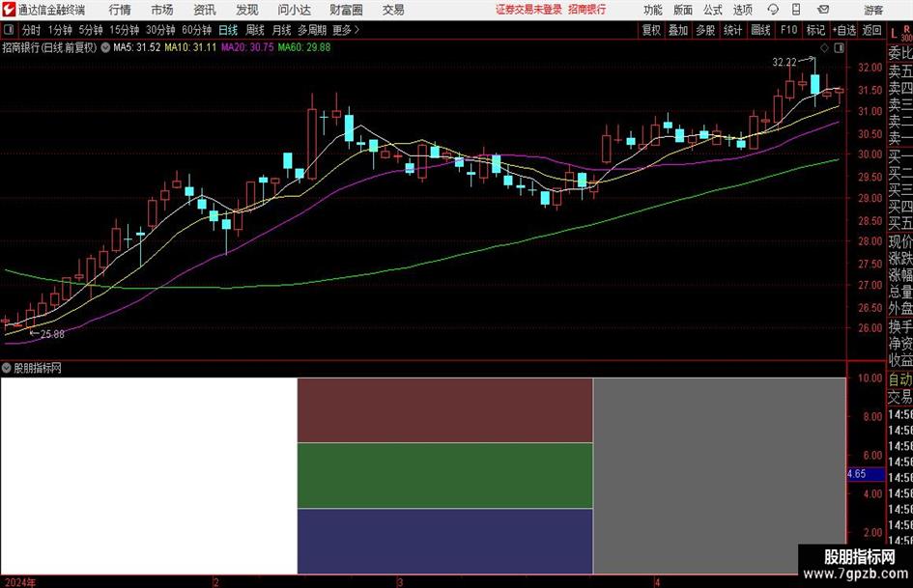Expand the 股朋指标网 indicator dropdown
Viewport: 913px width, 588px height.
(x=7, y=368)
